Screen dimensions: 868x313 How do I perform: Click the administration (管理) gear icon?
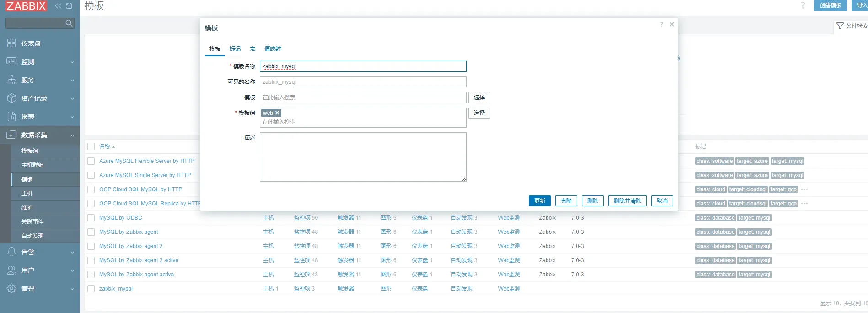[x=11, y=289]
